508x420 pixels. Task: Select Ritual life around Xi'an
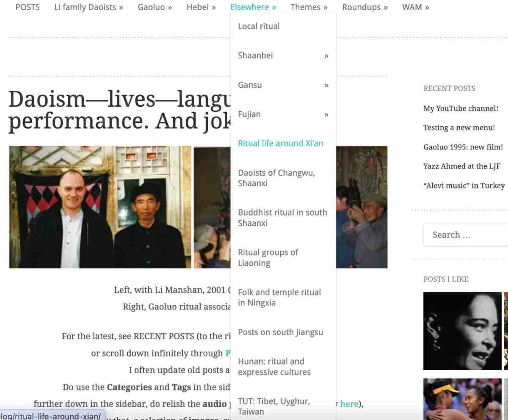tap(280, 144)
